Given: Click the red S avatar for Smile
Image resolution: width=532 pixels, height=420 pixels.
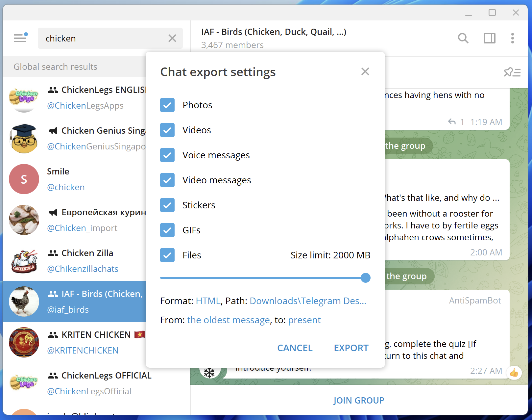Looking at the screenshot, I should tap(24, 179).
